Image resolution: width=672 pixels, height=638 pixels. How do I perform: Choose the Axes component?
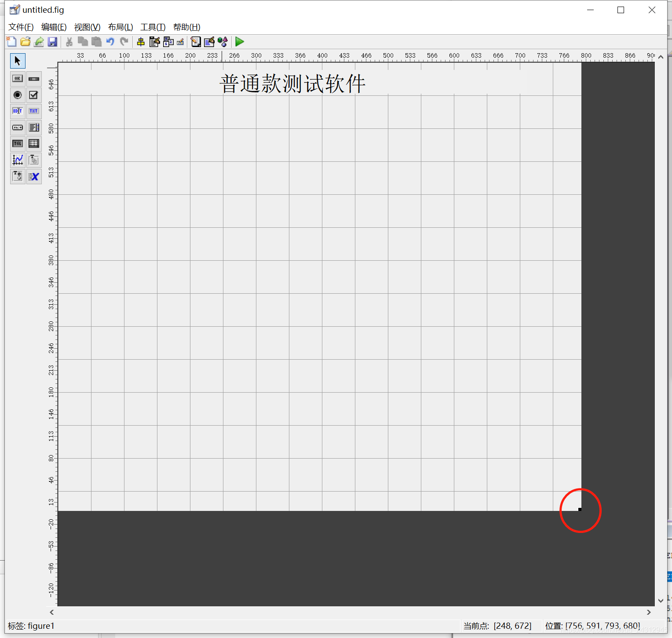tap(18, 160)
